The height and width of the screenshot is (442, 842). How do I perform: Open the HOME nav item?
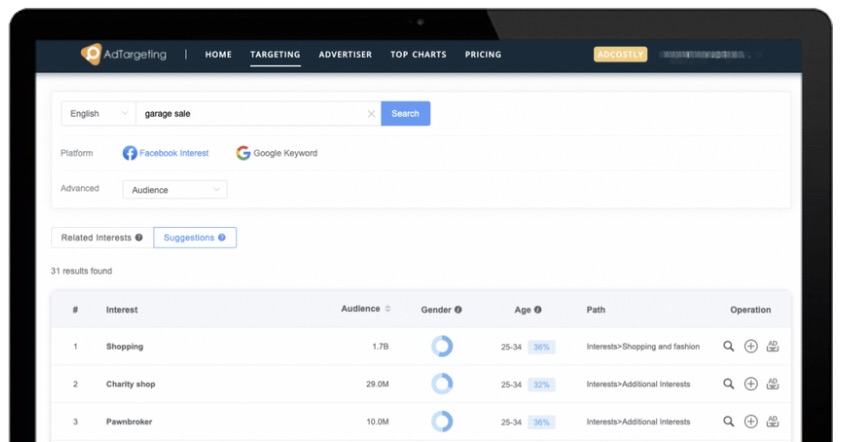point(218,54)
